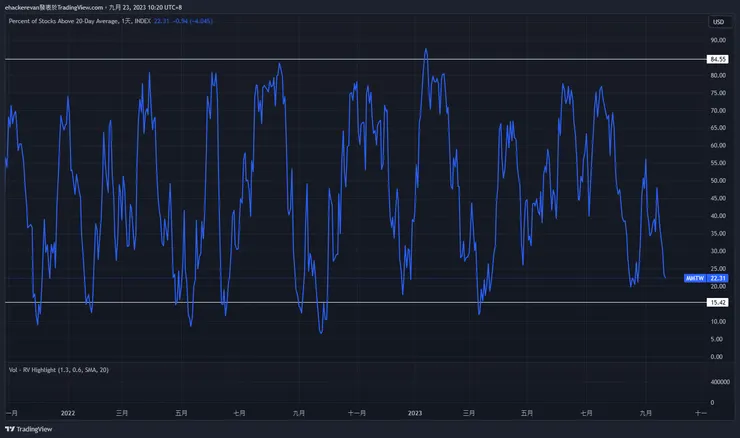Select the 84.55 horizontal line price label

(x=717, y=59)
